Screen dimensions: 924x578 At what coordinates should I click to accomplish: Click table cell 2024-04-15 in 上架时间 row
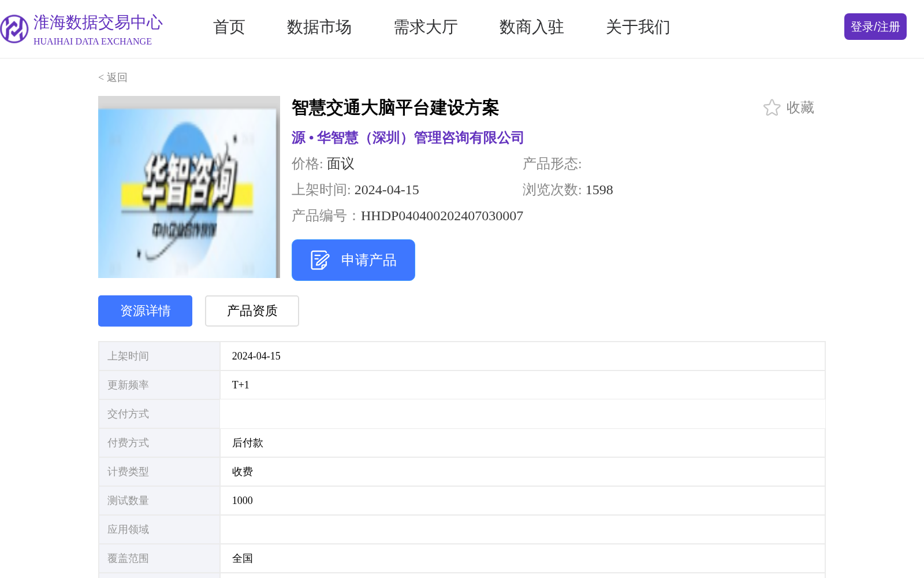coord(256,356)
